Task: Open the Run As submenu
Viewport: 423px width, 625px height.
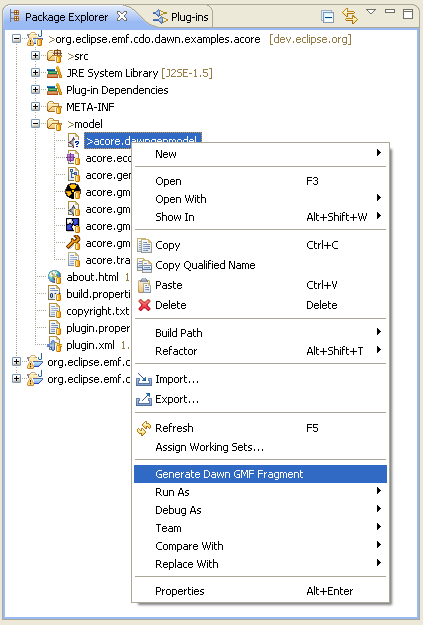Action: click(260, 492)
